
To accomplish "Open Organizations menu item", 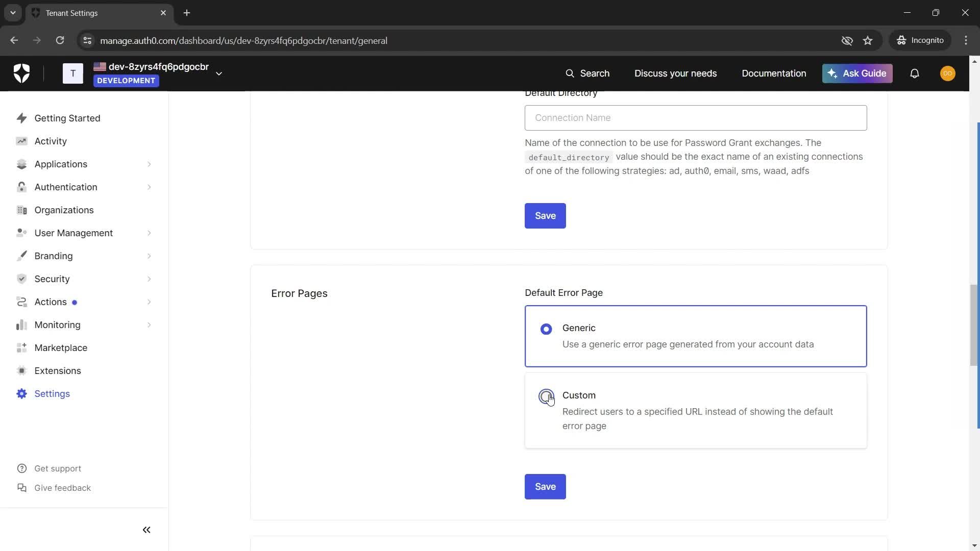I will click(x=64, y=210).
